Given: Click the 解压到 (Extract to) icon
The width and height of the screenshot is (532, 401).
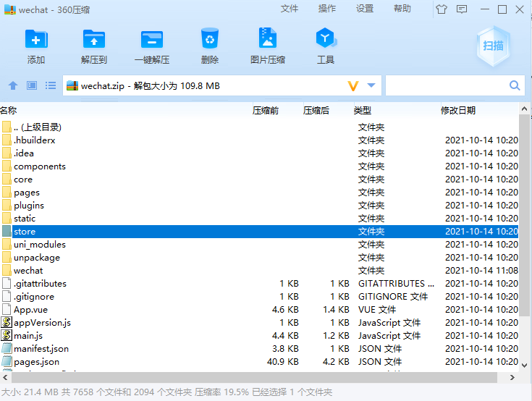Looking at the screenshot, I should 94,46.
